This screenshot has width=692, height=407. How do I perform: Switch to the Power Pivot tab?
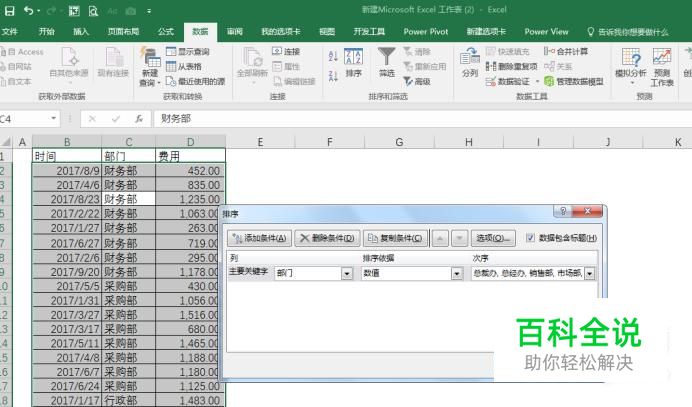coord(425,32)
